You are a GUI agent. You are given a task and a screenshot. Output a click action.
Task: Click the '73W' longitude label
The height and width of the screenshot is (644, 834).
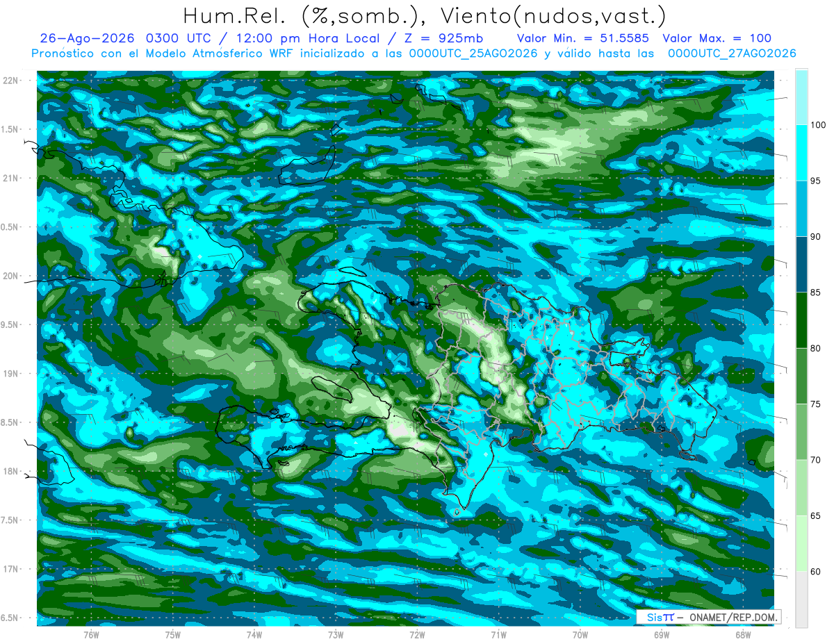[x=336, y=635]
